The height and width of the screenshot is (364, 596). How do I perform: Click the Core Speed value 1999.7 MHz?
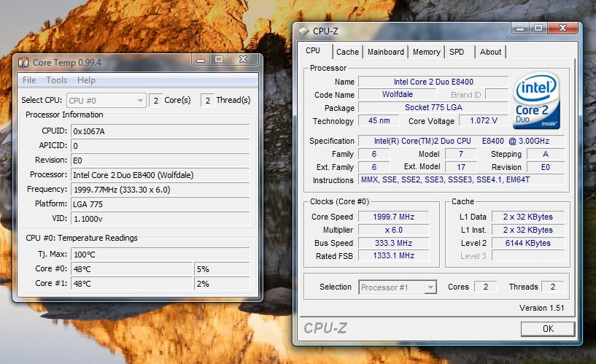coord(393,217)
